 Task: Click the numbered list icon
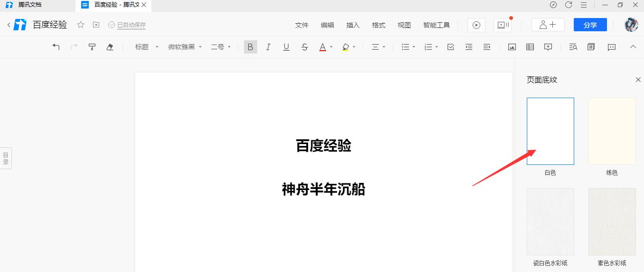pyautogui.click(x=428, y=47)
